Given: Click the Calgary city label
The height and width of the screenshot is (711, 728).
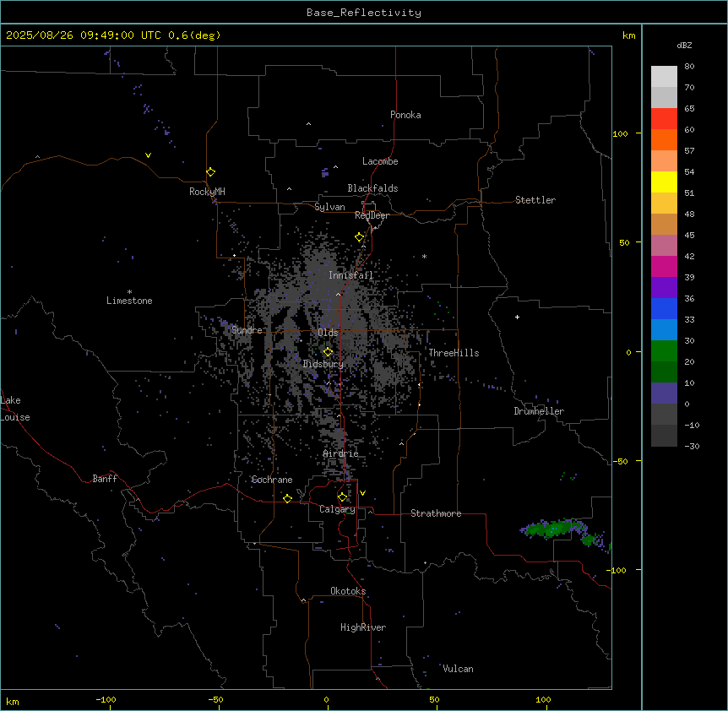Looking at the screenshot, I should [x=337, y=509].
